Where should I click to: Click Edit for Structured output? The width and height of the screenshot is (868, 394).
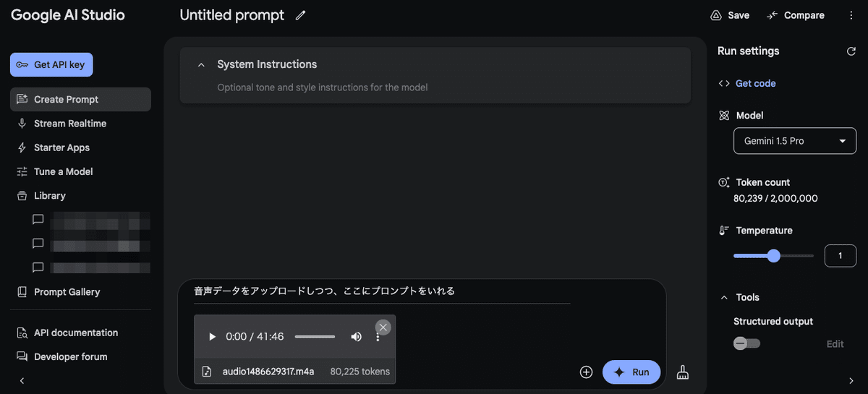point(835,344)
